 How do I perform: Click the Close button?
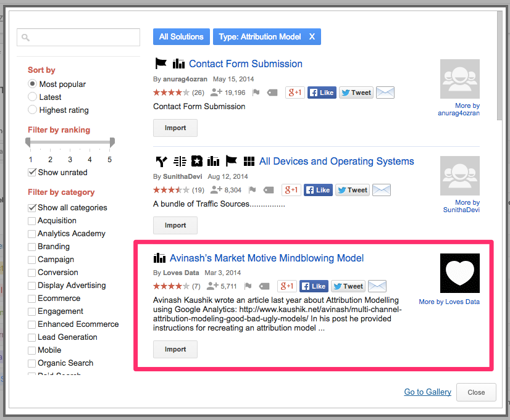tap(476, 392)
